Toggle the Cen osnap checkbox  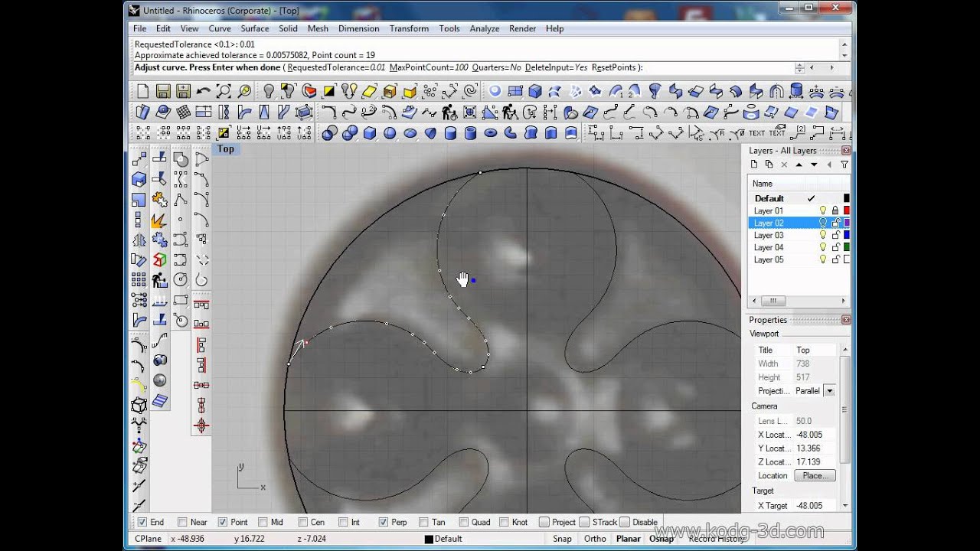[x=303, y=522]
